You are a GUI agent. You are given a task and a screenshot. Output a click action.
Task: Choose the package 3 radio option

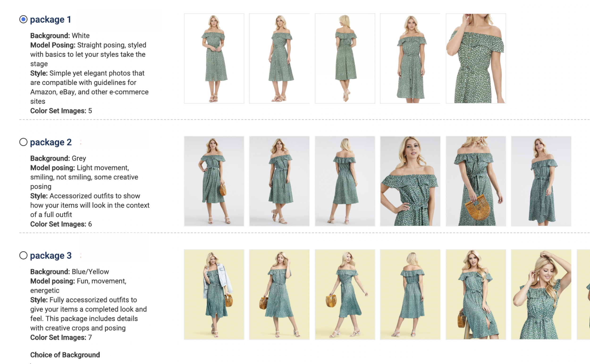point(23,255)
